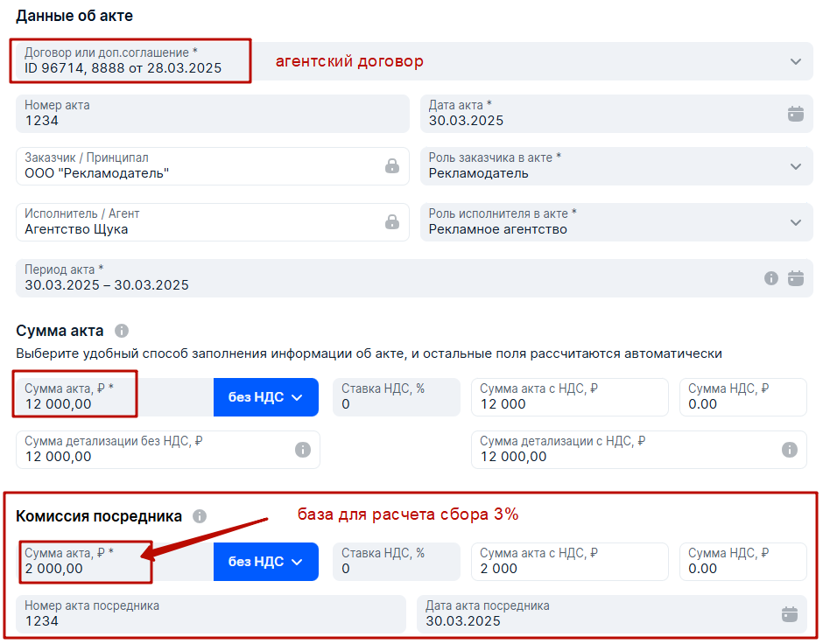Screen dimensions: 823x644
Task: Click Сумма акта field with 12 000,00
Action: pyautogui.click(x=115, y=397)
